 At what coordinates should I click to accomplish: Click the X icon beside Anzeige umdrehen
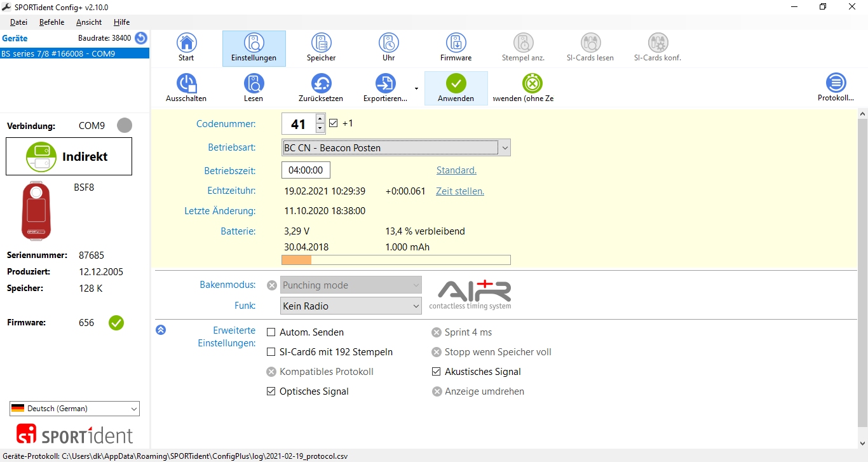point(437,391)
